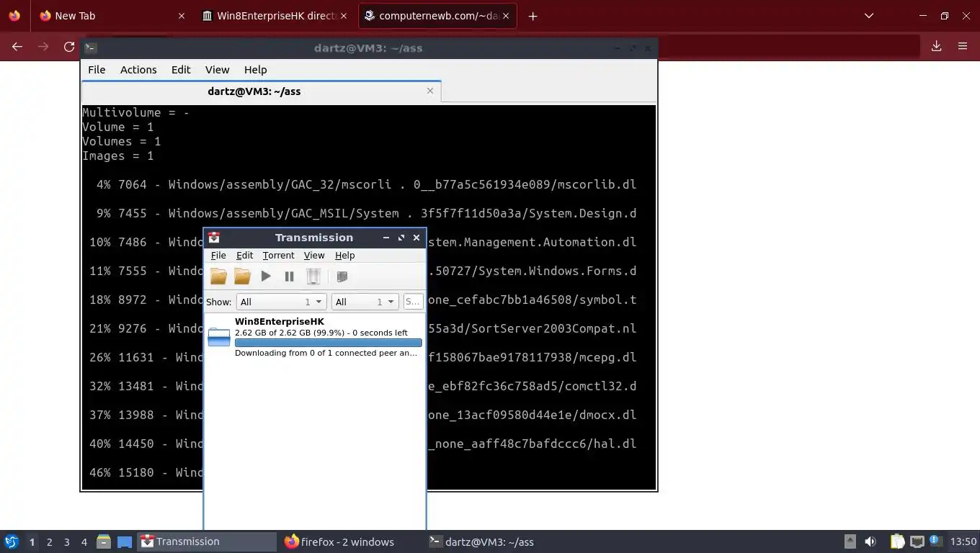Select the dartz@VM3: ~/ass terminal tab
Viewport: 980px width, 553px height.
[254, 91]
